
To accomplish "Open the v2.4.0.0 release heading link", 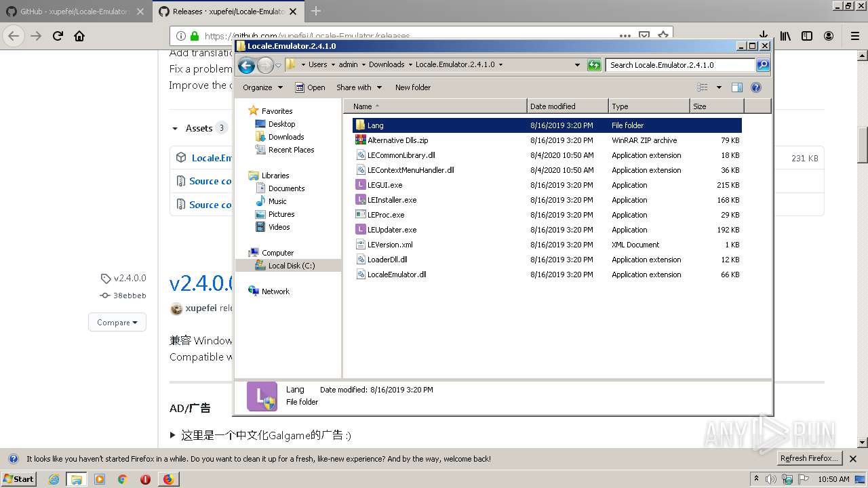I will [201, 283].
